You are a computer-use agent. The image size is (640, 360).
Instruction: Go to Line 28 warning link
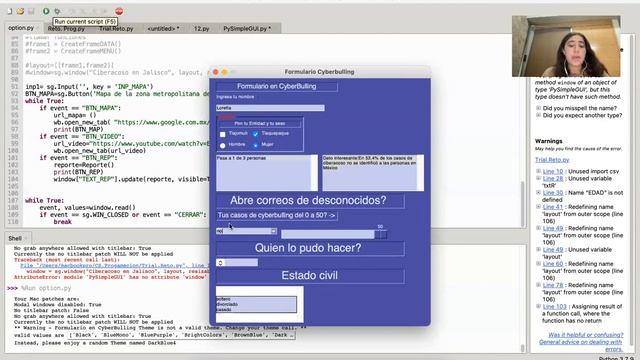[553, 179]
